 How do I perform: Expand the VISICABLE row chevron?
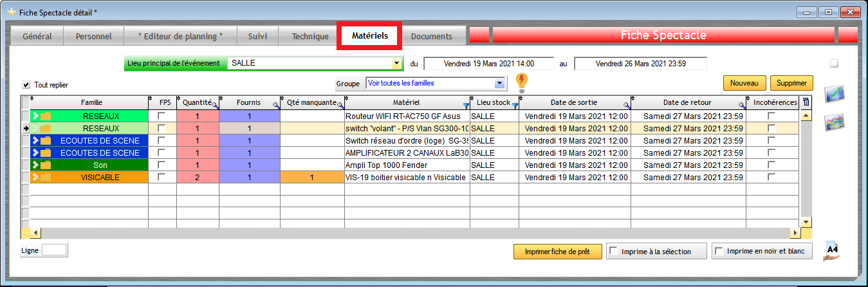tap(35, 177)
